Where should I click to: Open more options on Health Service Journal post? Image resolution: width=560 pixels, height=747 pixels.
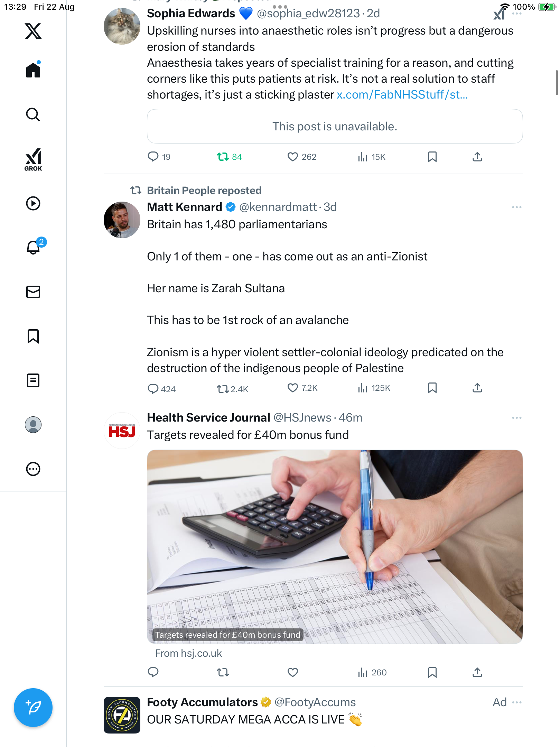(517, 418)
